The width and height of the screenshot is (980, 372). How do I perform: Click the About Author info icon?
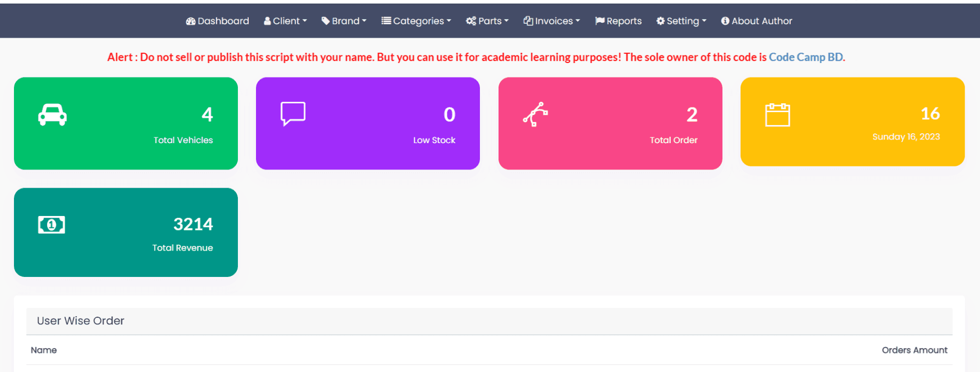pyautogui.click(x=725, y=21)
